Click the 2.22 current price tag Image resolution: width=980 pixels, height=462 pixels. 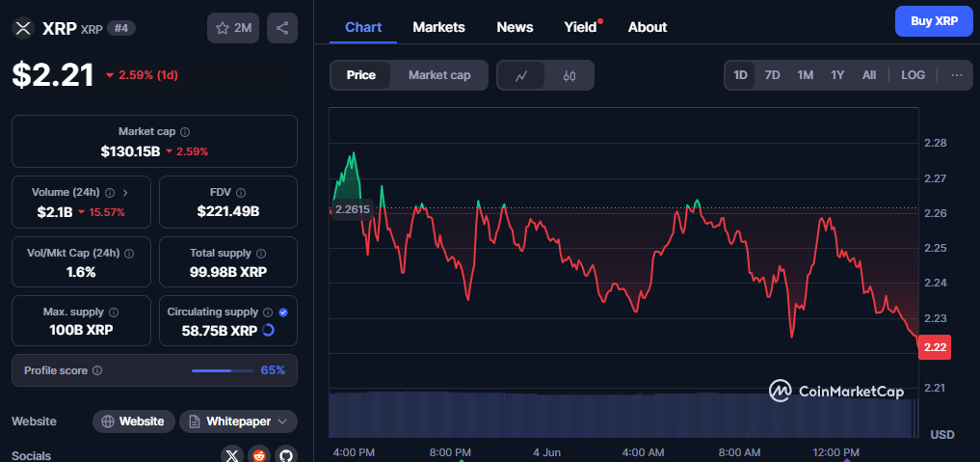pos(935,347)
